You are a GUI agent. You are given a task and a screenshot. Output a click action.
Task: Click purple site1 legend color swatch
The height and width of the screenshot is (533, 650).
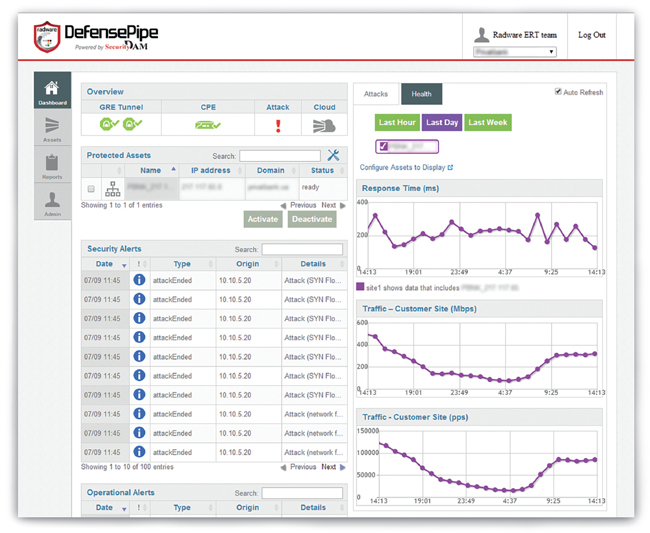[x=360, y=287]
